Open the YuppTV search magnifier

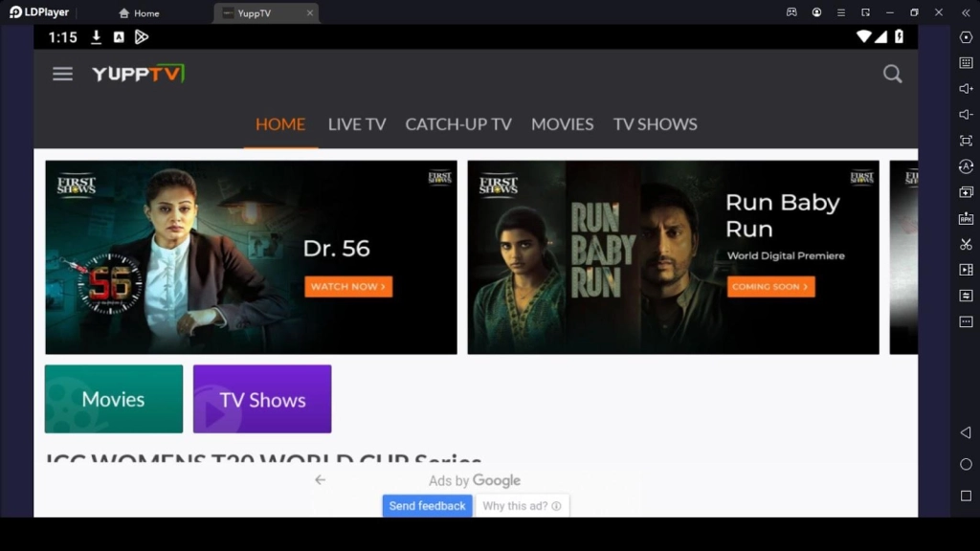(892, 73)
